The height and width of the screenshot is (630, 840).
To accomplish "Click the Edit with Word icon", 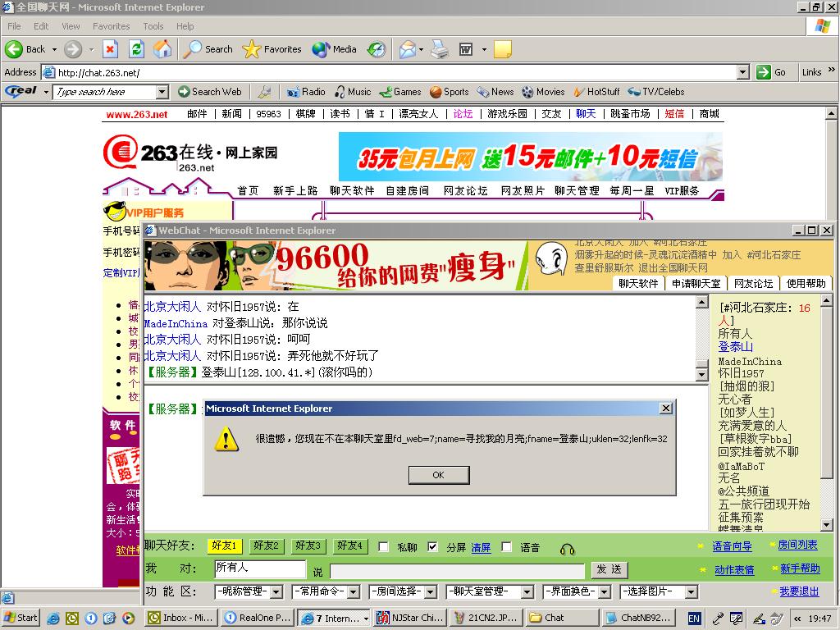I will 466,49.
